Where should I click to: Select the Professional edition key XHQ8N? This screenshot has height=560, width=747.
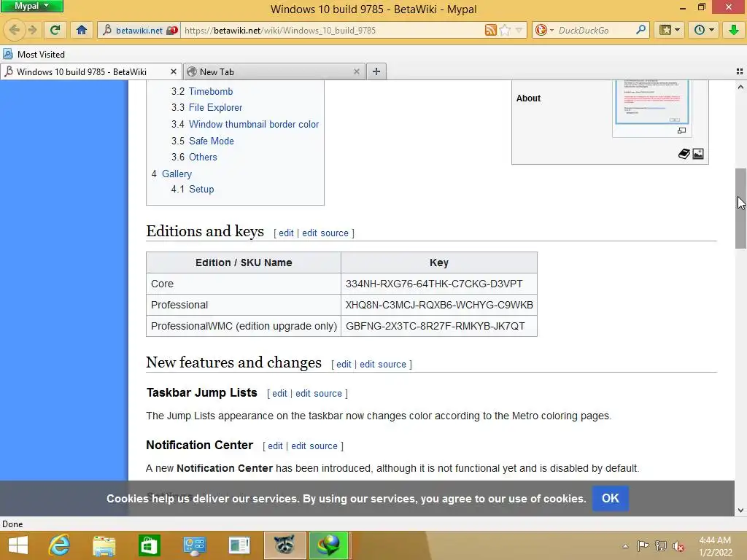coord(438,305)
